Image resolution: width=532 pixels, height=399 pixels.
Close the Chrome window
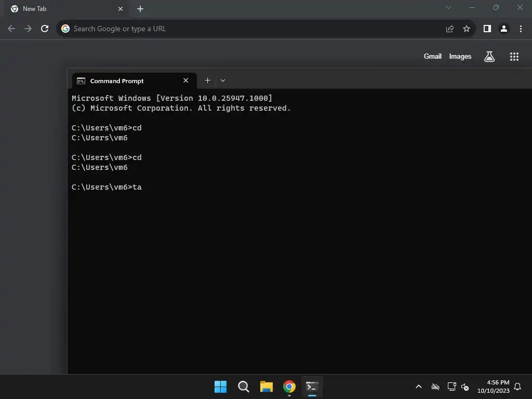pos(520,7)
